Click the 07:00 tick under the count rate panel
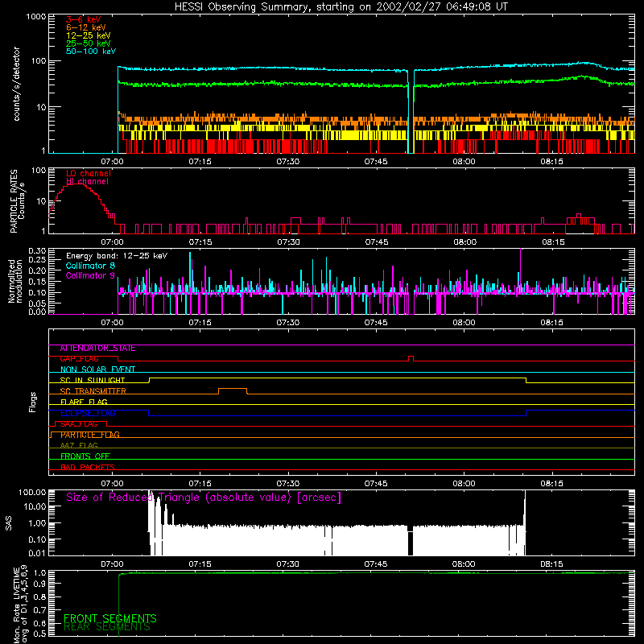Viewport: 644px width, 644px height. coord(112,162)
